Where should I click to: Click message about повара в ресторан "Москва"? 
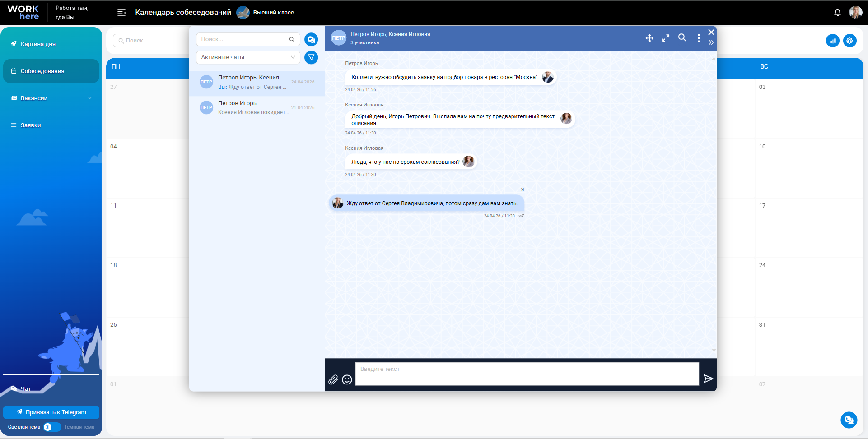point(451,77)
